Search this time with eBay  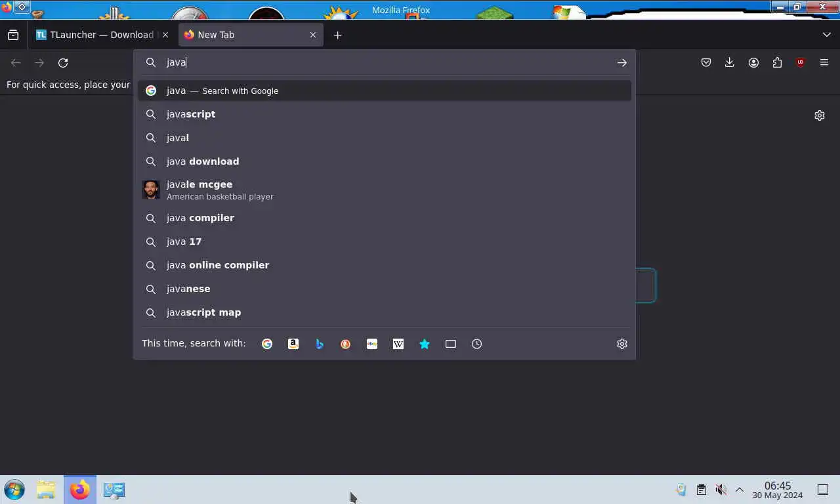click(372, 344)
